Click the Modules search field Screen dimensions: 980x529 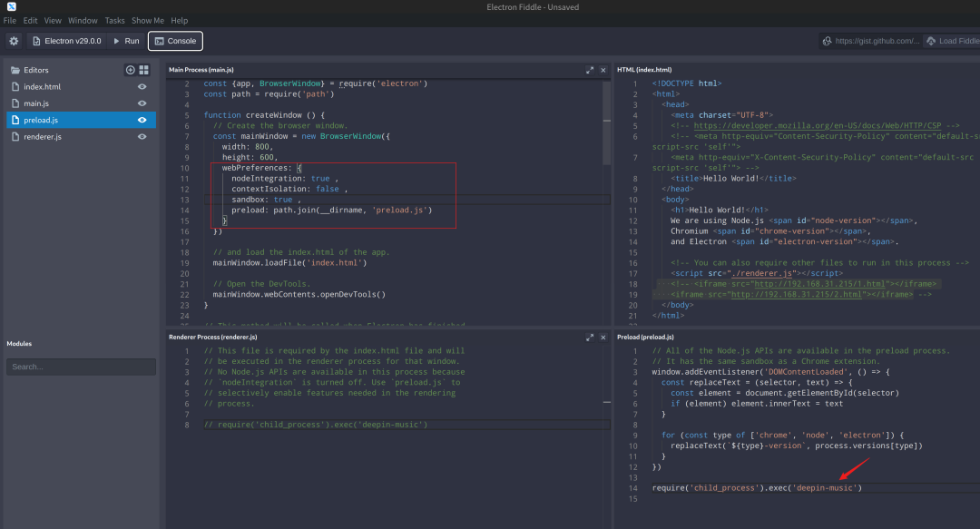click(81, 367)
